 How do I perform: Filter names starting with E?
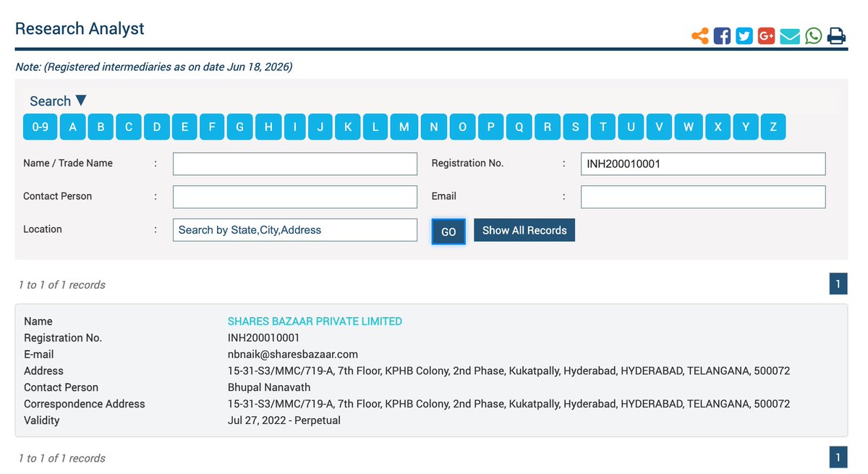click(184, 127)
